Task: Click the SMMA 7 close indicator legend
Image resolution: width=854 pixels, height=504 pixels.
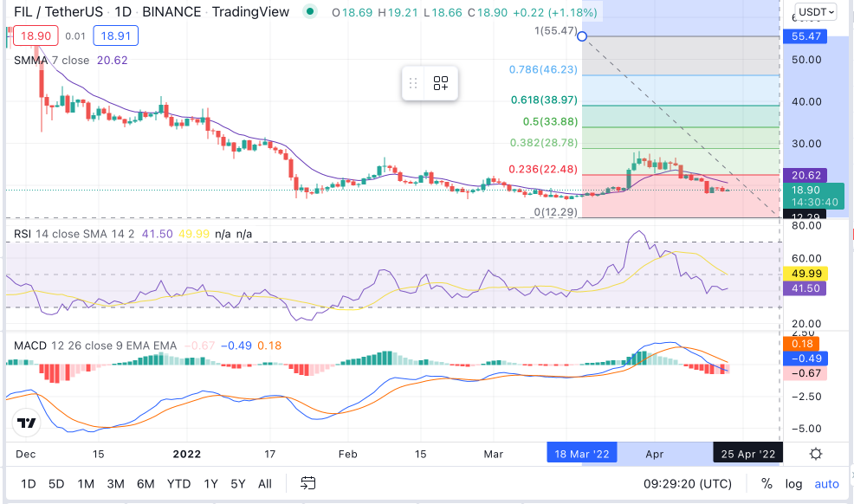Action: coord(51,61)
